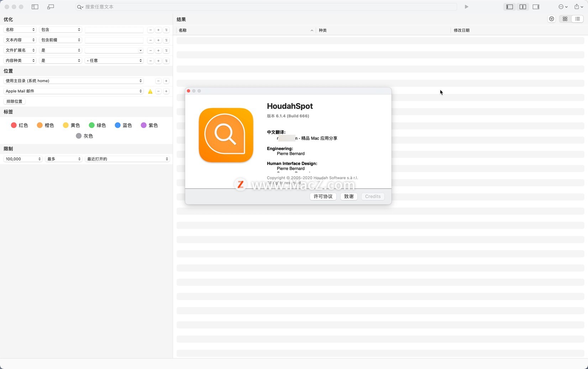The height and width of the screenshot is (369, 588).
Task: Sort results by 修改日期 column header
Action: pos(518,30)
